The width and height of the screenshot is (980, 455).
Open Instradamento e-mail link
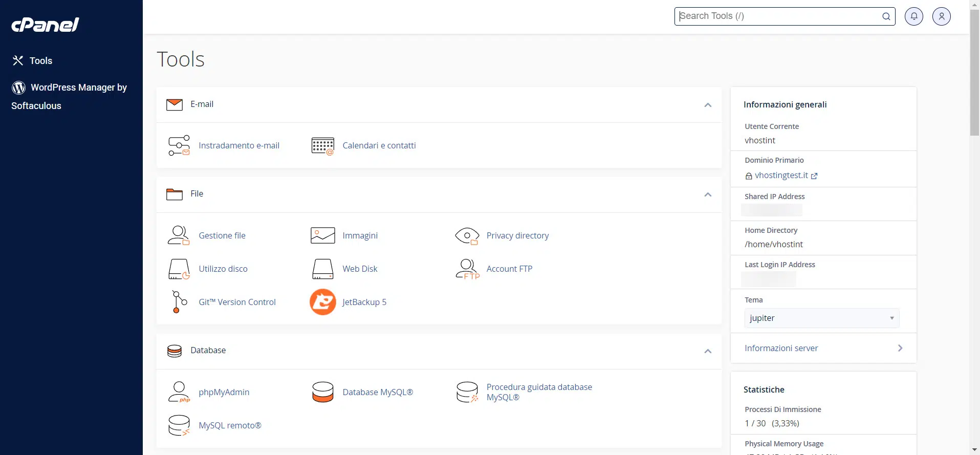pyautogui.click(x=239, y=145)
